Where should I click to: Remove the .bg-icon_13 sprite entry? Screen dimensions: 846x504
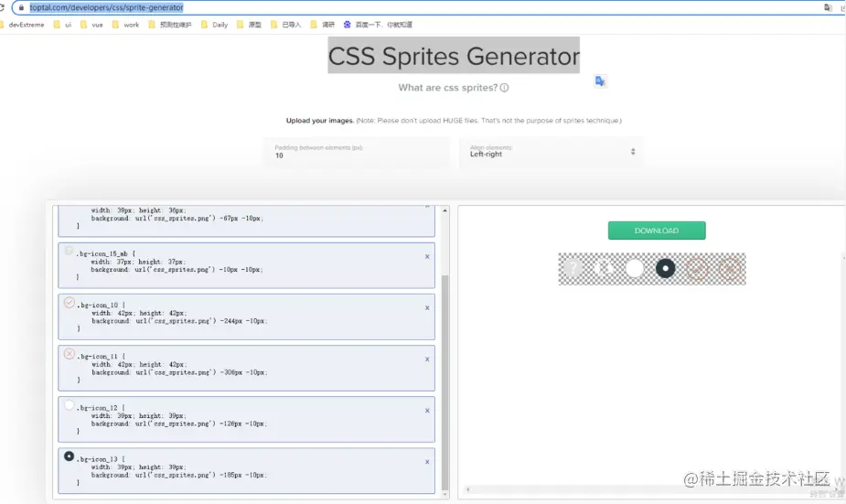427,462
